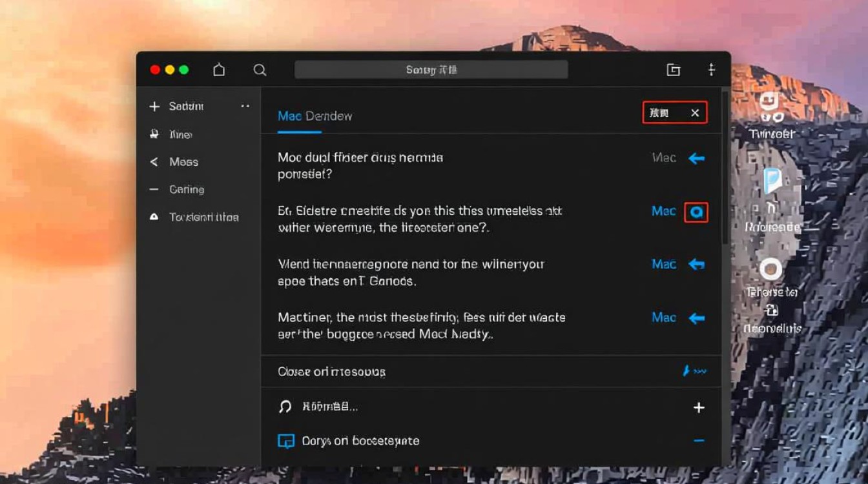Image resolution: width=868 pixels, height=484 pixels.
Task: Click the plus icon atop the sidebar
Action: (x=154, y=106)
